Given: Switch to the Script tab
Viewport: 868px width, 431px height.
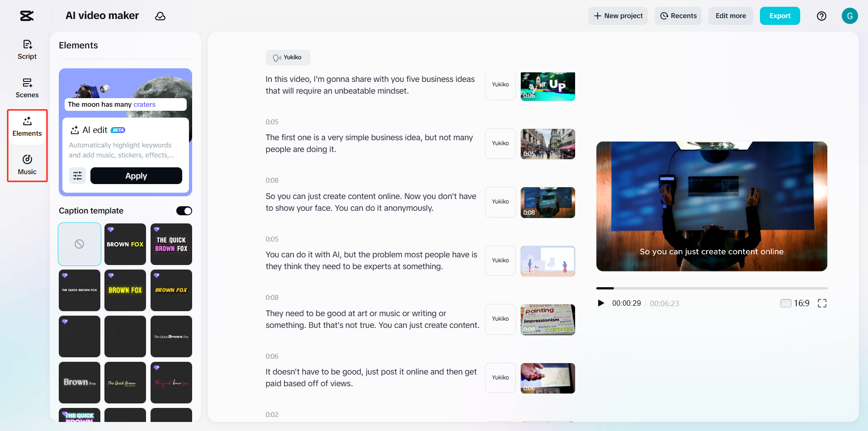Looking at the screenshot, I should click(x=27, y=50).
